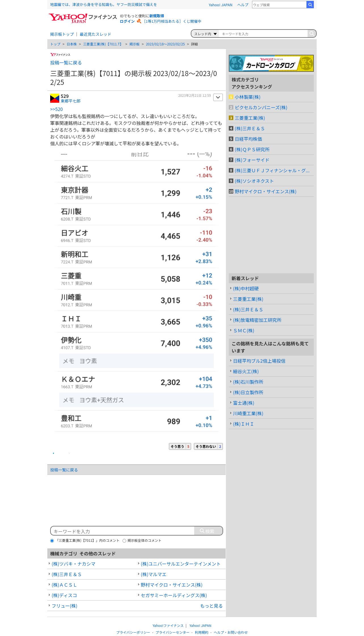
Task: Click もっと見る link
Action: [211, 606]
